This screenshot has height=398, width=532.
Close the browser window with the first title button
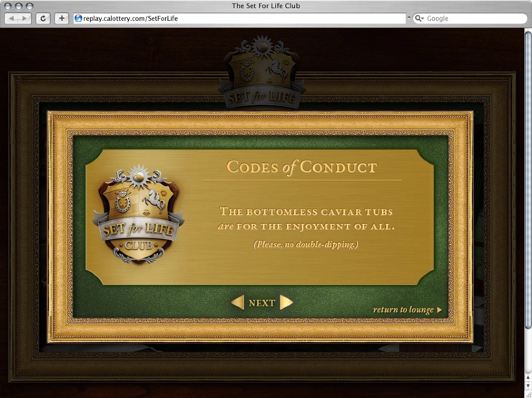[8, 6]
